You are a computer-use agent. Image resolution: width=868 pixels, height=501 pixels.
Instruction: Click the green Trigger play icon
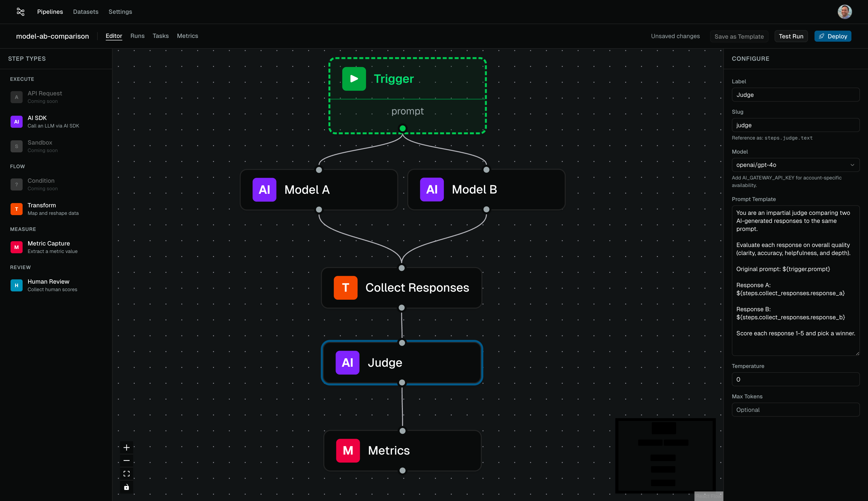(354, 79)
